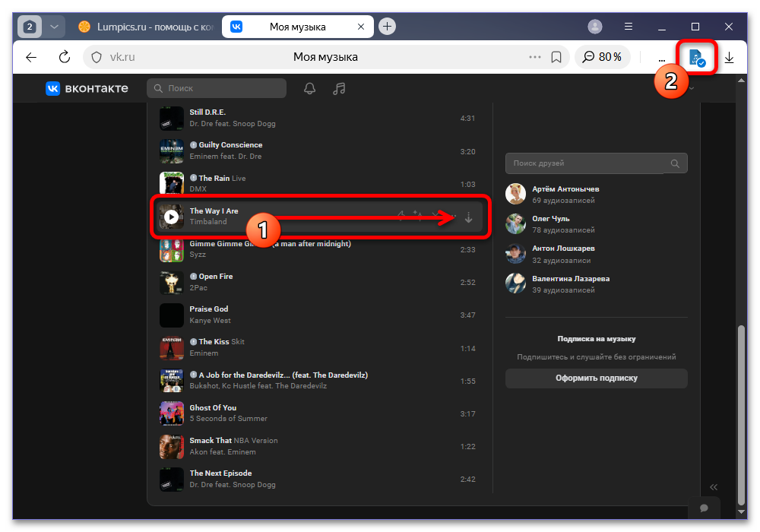Screen dimensions: 760x532
Task: Click the 80 % zoom indicator
Action: coord(602,57)
